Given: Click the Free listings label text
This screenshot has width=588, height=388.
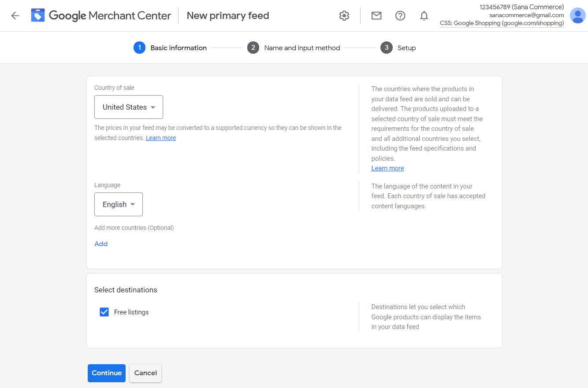Looking at the screenshot, I should click(x=131, y=312).
